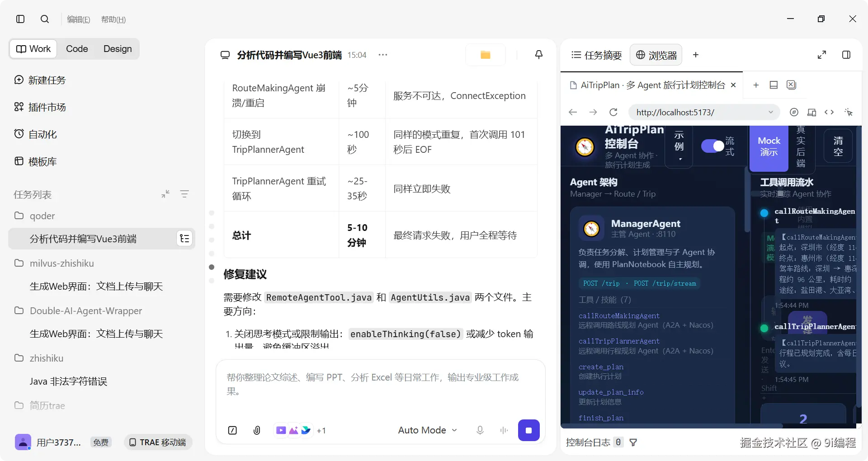This screenshot has height=461, width=868.
Task: Reload the localhost page
Action: click(x=613, y=112)
